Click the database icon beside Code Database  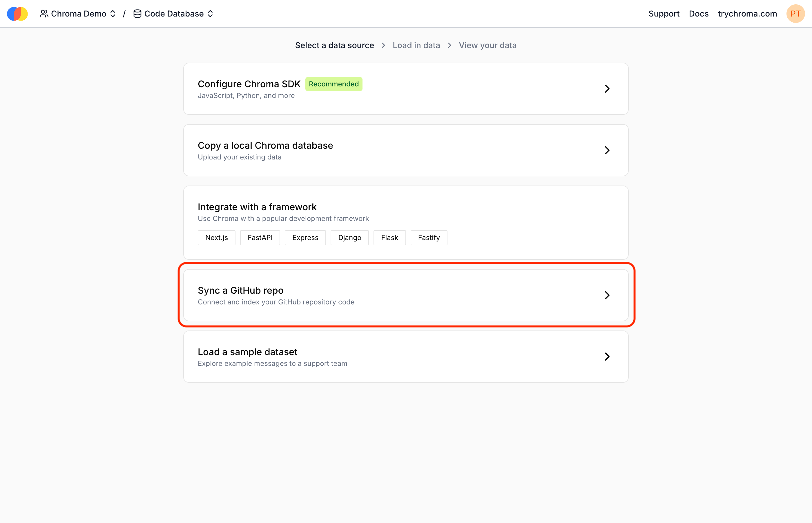tap(137, 14)
